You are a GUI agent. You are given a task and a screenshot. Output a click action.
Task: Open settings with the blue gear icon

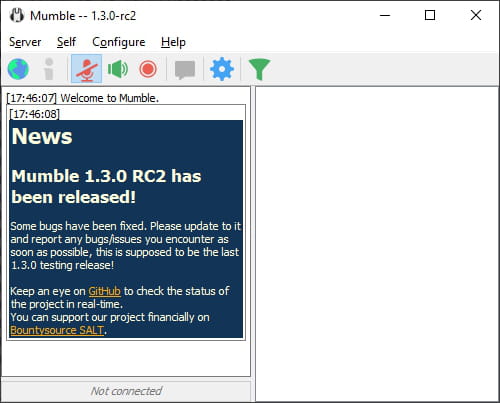222,69
